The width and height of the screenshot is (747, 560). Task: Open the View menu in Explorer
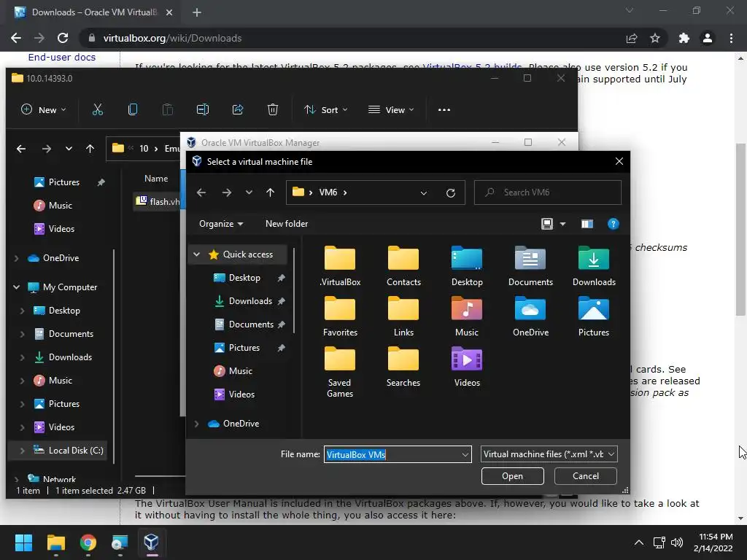tap(391, 110)
